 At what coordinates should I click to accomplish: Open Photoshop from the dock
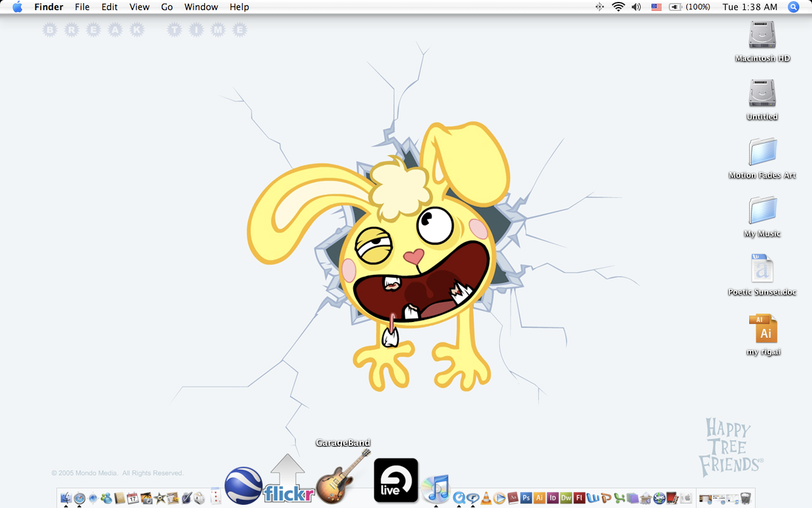click(x=526, y=498)
